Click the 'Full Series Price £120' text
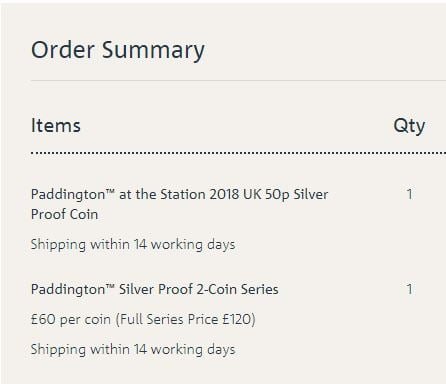 click(185, 319)
